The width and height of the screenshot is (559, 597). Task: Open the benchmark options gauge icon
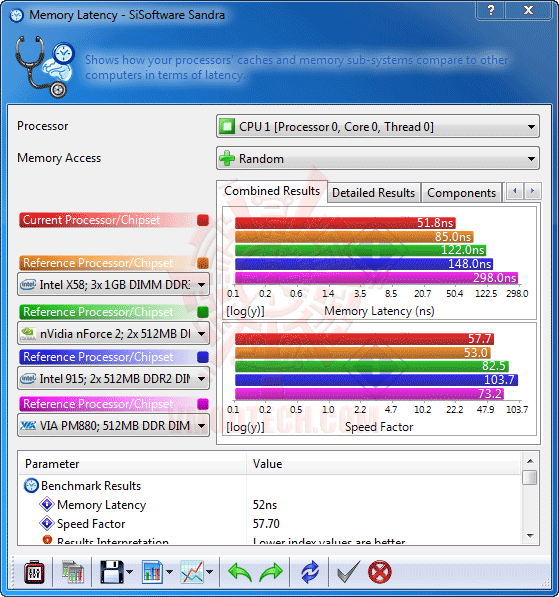point(34,572)
